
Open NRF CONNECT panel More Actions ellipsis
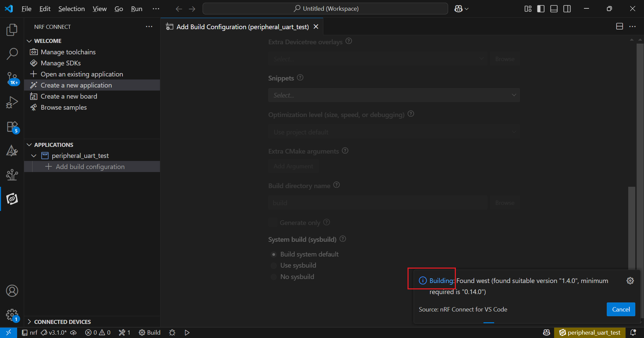pos(149,26)
